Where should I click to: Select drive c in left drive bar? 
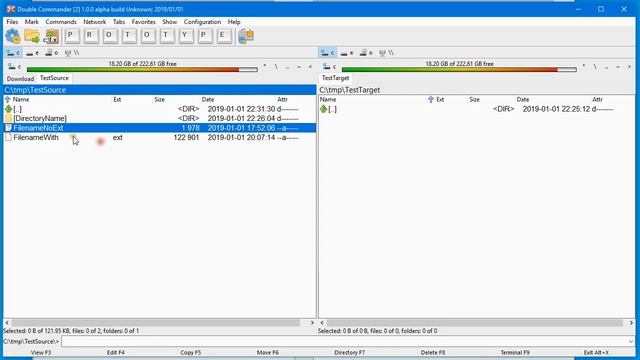pos(13,53)
